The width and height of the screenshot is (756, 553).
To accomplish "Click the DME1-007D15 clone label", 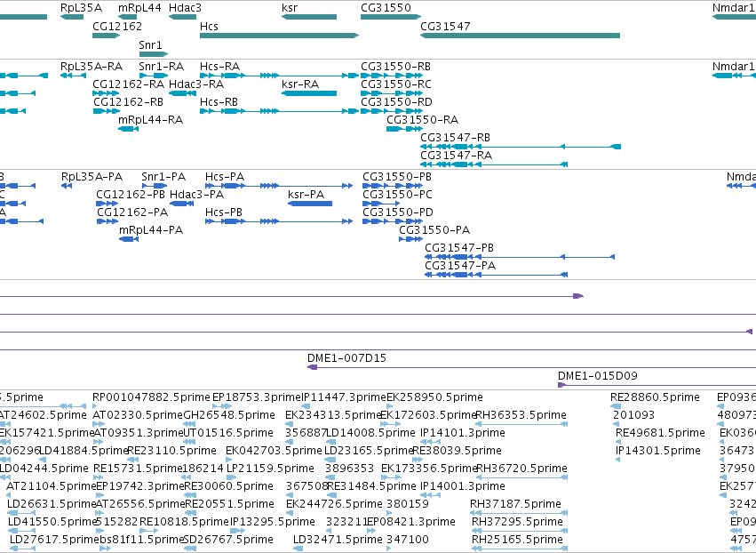I will coord(346,358).
